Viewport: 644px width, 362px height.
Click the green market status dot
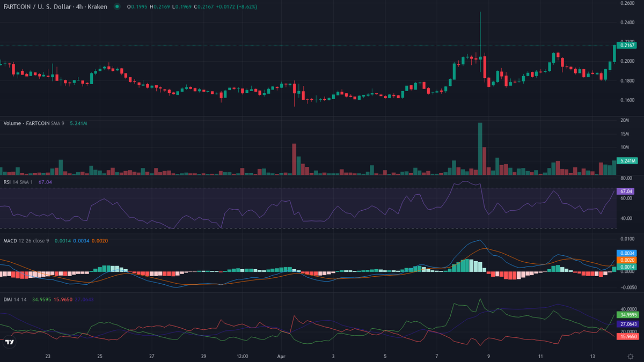118,7
